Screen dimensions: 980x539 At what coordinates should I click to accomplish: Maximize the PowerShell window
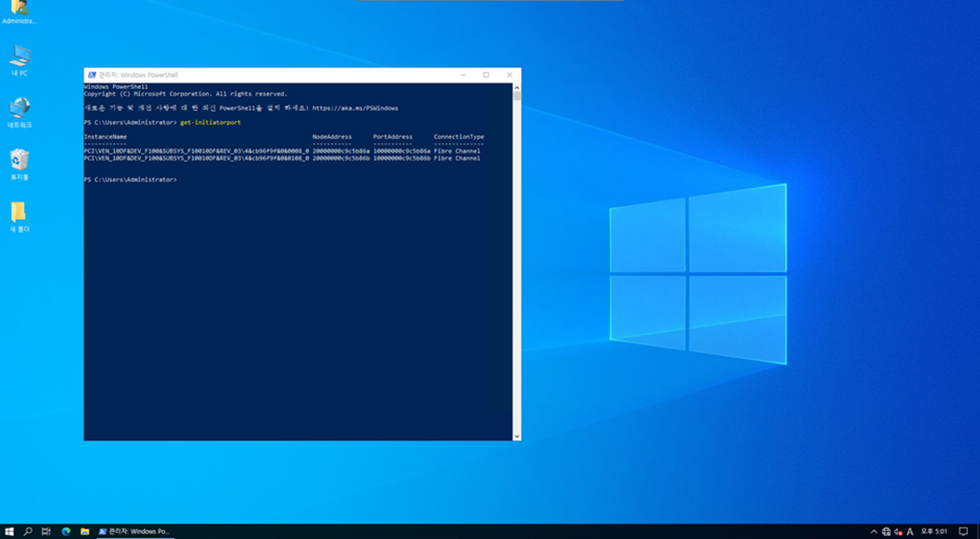[x=486, y=75]
